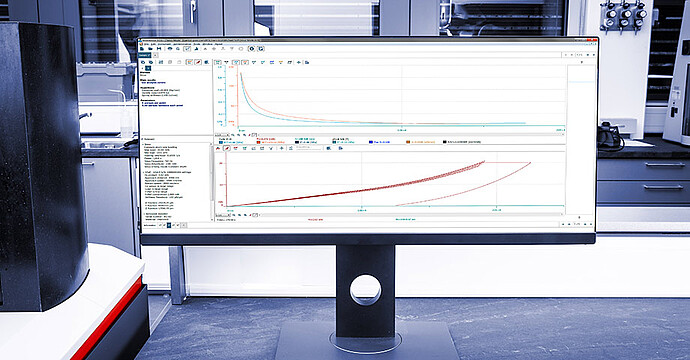Screen dimensions: 690x360
Task: Click the export icon ending the upper chart toolbar
Action: [307, 62]
